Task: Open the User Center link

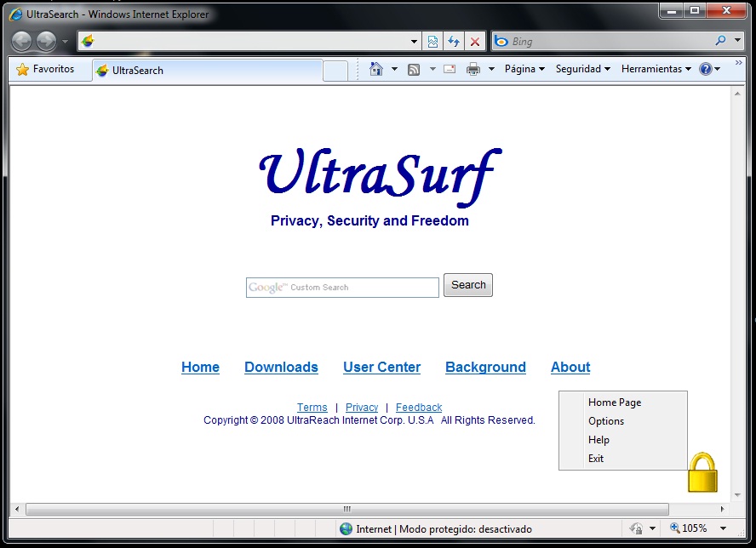Action: click(x=382, y=368)
